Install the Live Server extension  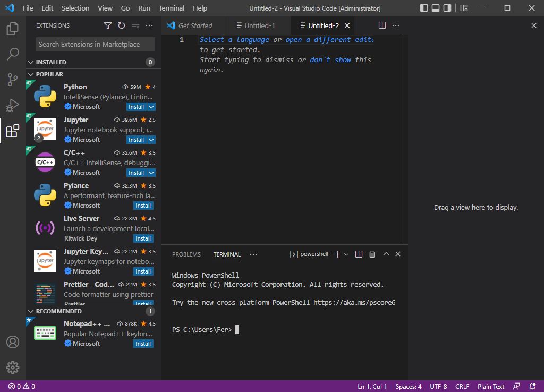(x=143, y=238)
